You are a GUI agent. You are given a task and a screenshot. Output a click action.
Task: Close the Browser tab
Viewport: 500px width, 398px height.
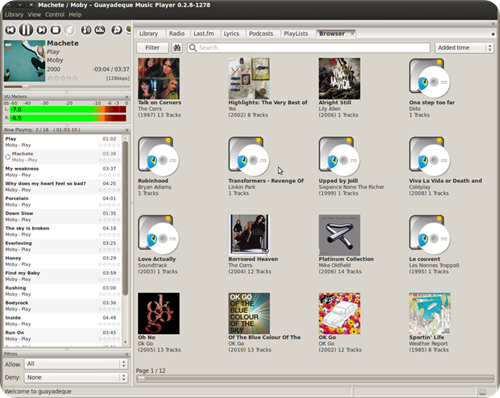pos(352,34)
